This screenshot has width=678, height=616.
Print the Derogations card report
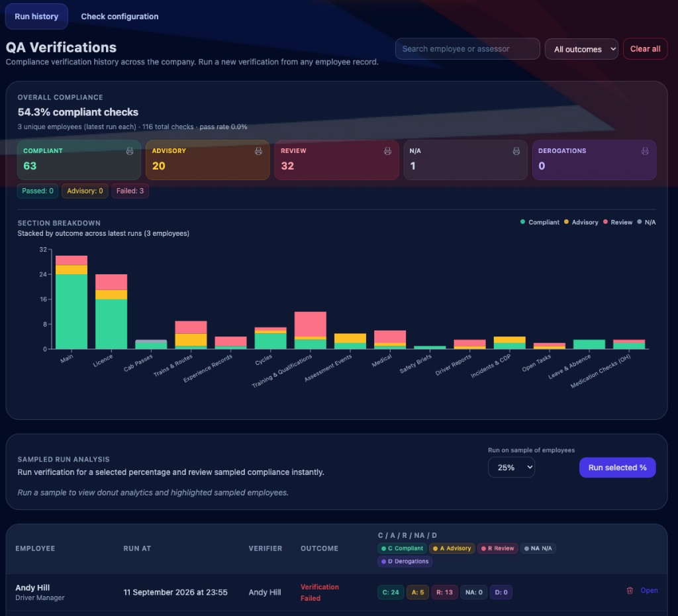645,151
